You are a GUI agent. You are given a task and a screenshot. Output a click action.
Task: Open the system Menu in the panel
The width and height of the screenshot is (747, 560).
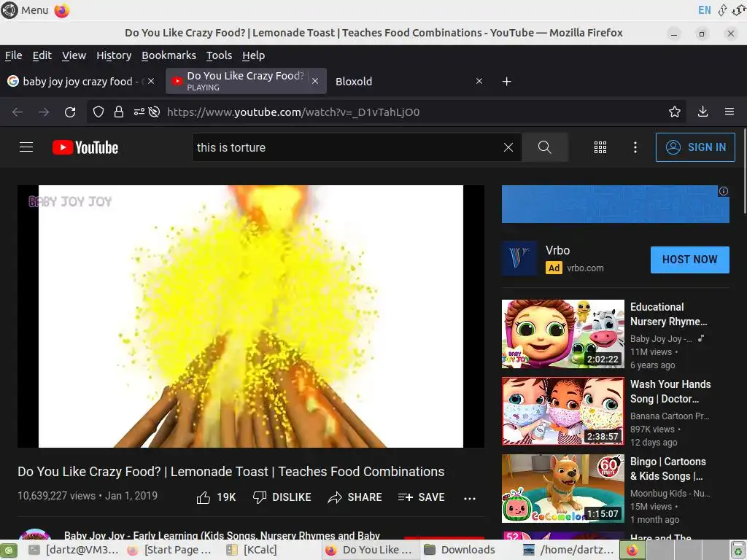[25, 10]
